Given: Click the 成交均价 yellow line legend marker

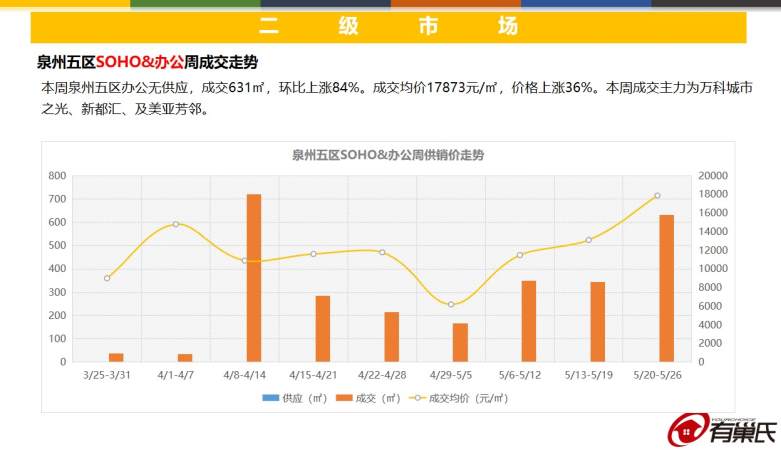Looking at the screenshot, I should [417, 398].
